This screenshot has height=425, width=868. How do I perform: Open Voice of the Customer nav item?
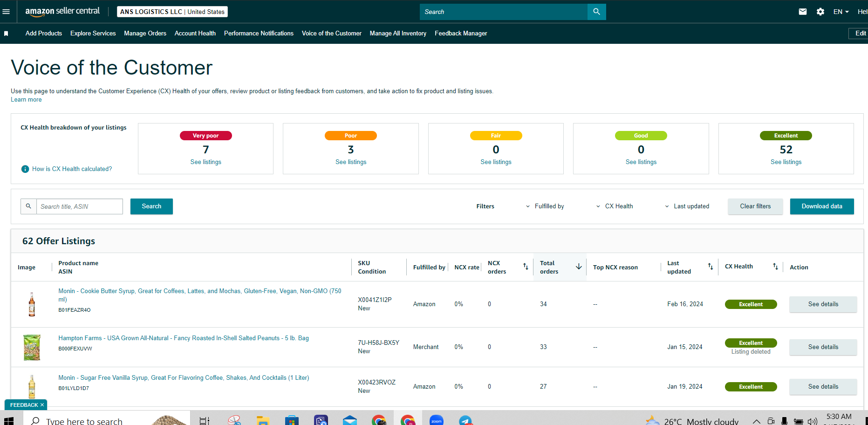point(332,34)
